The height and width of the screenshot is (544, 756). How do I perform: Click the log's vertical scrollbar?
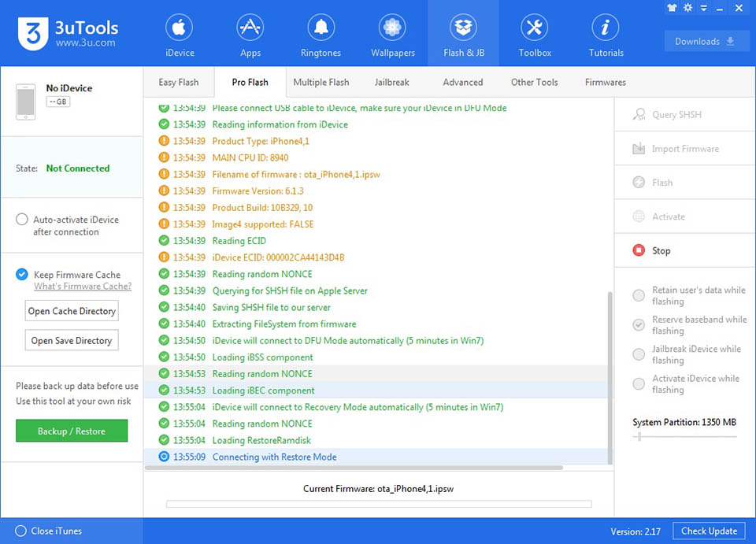pyautogui.click(x=610, y=378)
